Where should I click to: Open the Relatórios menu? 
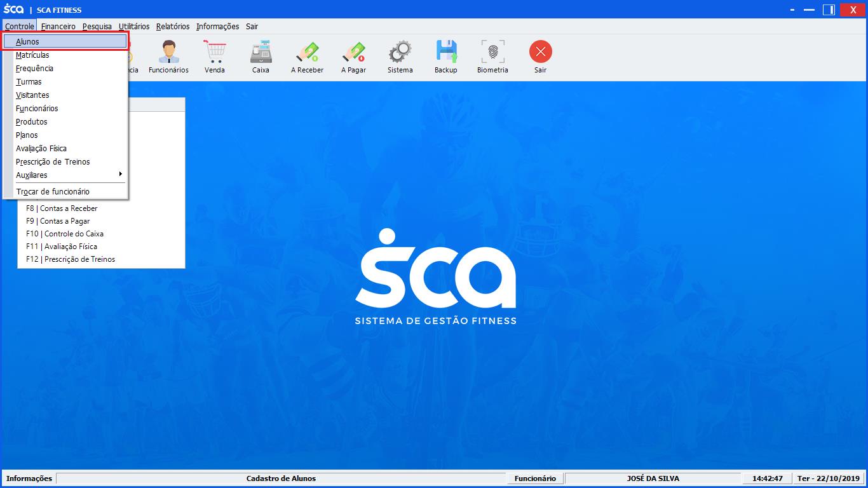173,26
